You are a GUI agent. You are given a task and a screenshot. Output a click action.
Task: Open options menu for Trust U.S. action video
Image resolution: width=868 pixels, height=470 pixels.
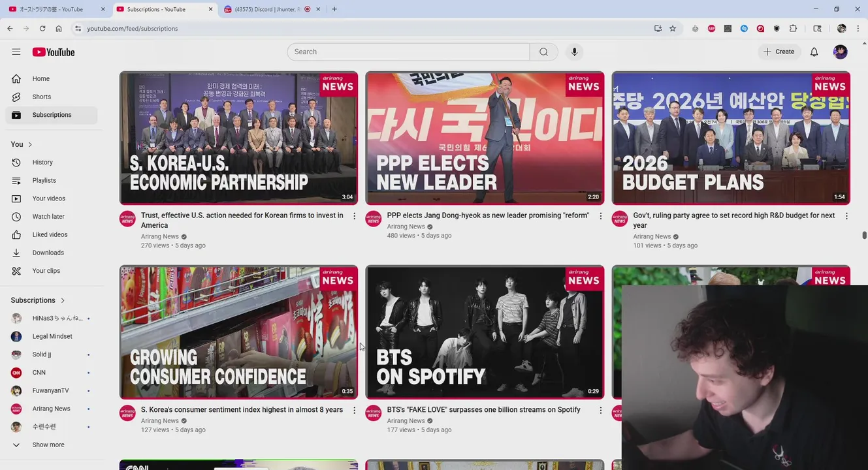pos(355,216)
